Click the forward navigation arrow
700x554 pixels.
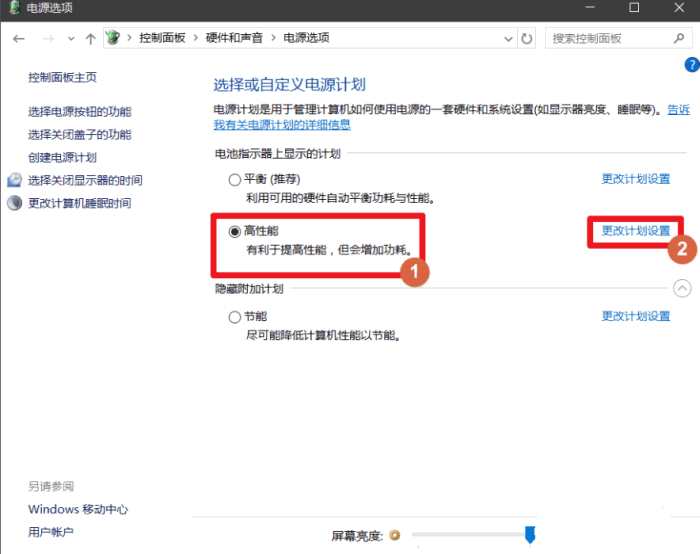[46, 38]
